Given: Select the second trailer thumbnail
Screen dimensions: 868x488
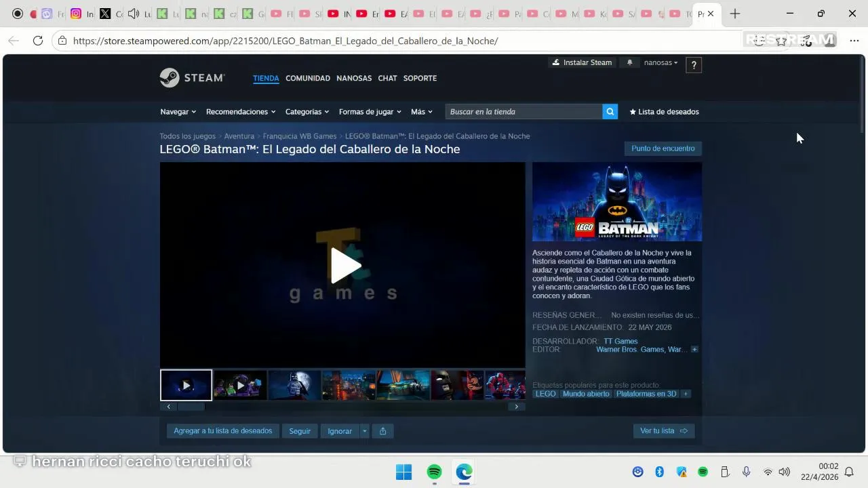Looking at the screenshot, I should point(240,385).
